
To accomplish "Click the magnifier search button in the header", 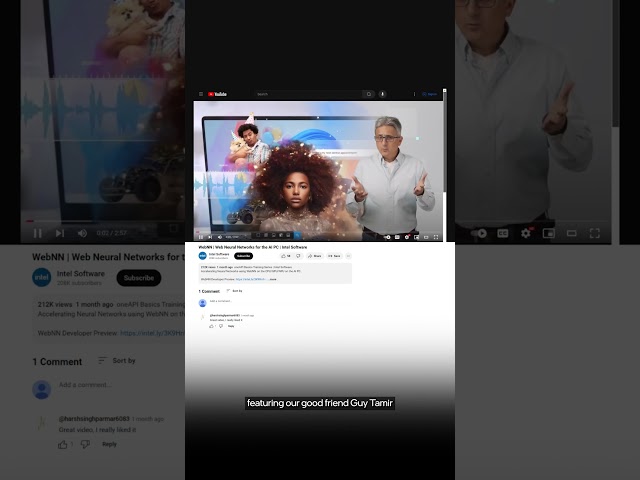I will tap(369, 94).
